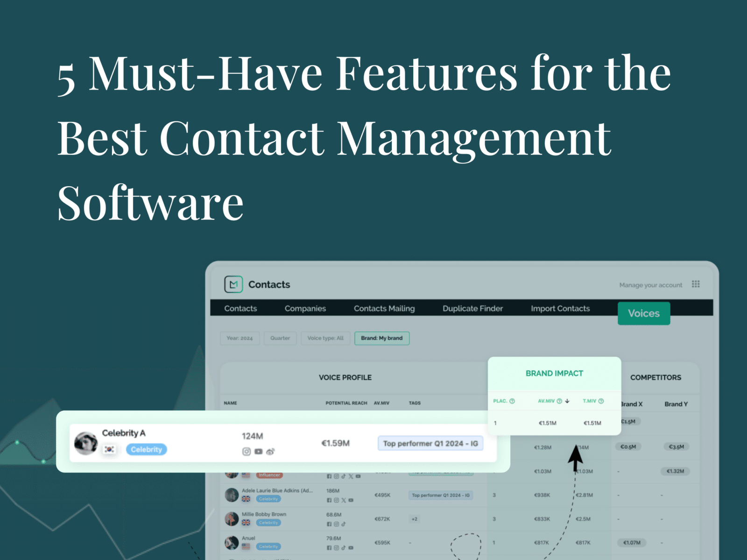Image resolution: width=747 pixels, height=560 pixels.
Task: Open the apps grid icon
Action: click(x=696, y=284)
